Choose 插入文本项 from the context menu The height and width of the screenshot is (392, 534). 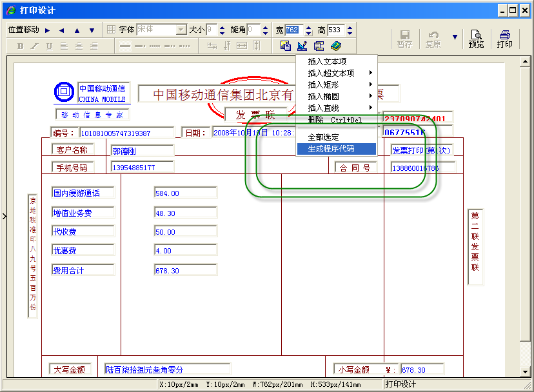337,62
